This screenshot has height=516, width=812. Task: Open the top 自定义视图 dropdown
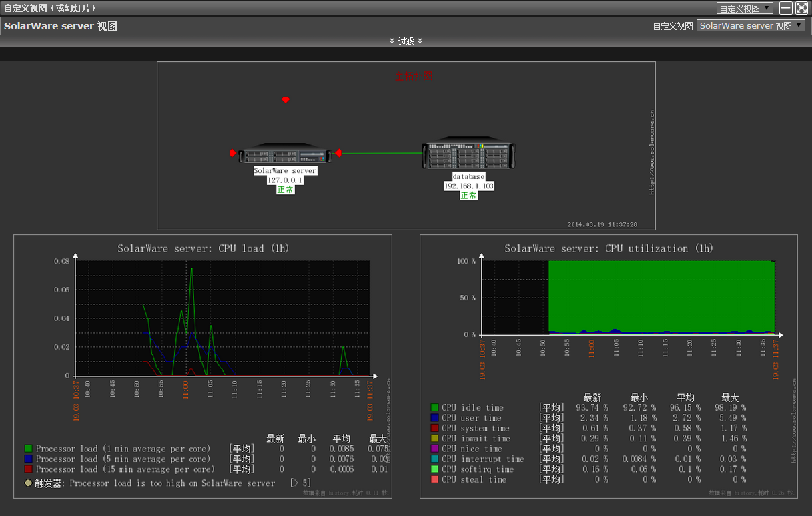point(745,9)
